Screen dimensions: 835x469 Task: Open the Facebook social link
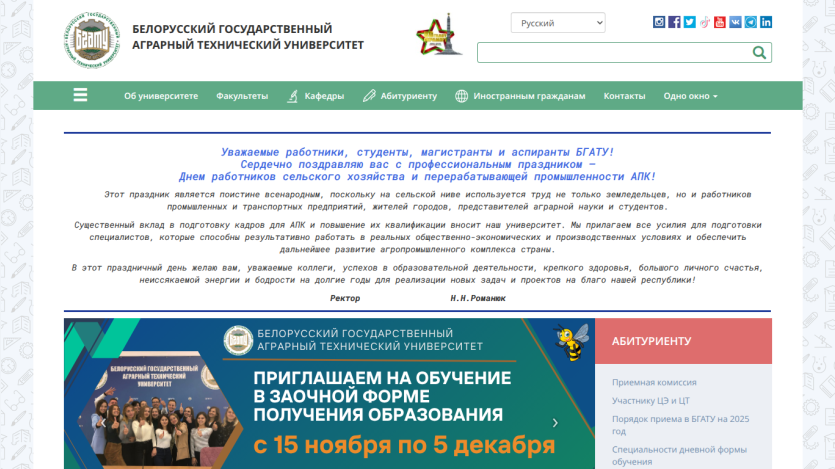(674, 22)
